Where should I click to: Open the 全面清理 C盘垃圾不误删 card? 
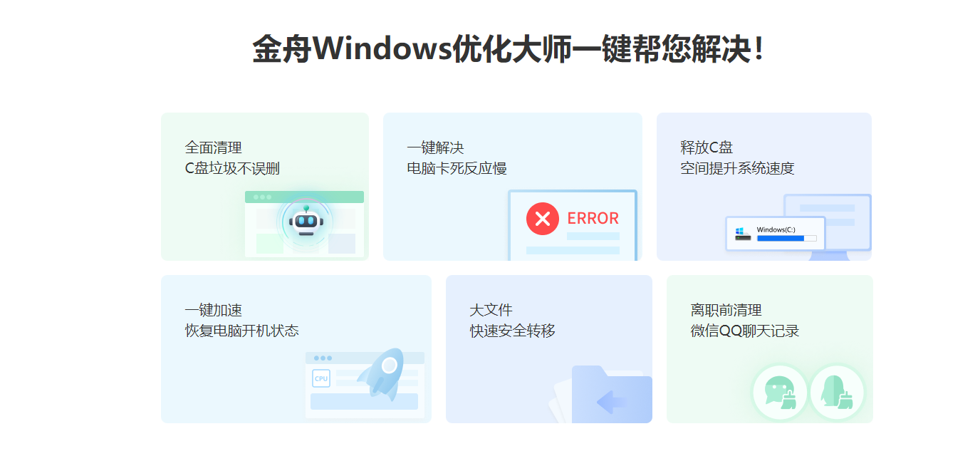(265, 187)
